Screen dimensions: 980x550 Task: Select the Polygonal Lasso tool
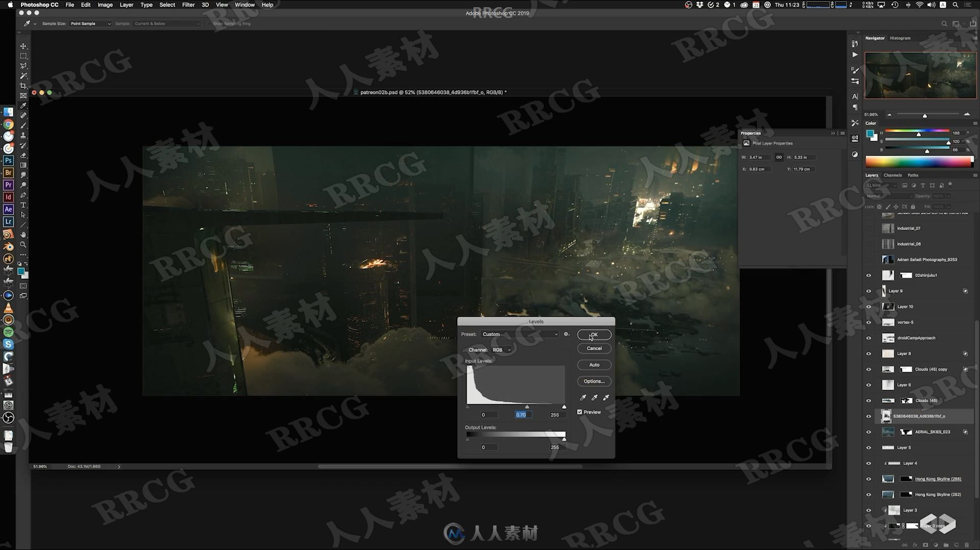(23, 66)
